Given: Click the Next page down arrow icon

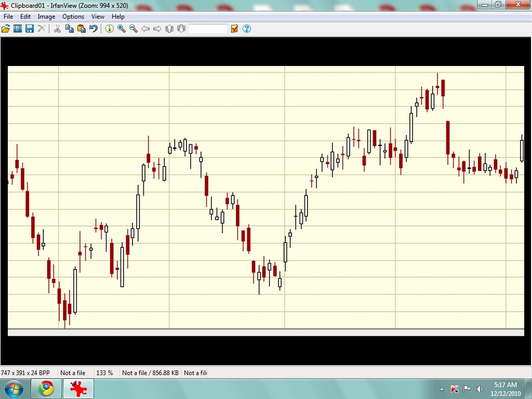Looking at the screenshot, I should 181,29.
